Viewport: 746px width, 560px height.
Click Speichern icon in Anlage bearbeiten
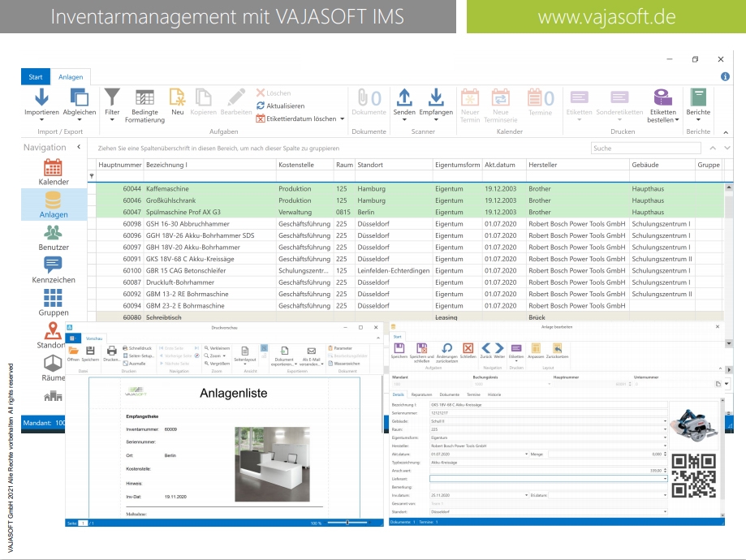[399, 348]
